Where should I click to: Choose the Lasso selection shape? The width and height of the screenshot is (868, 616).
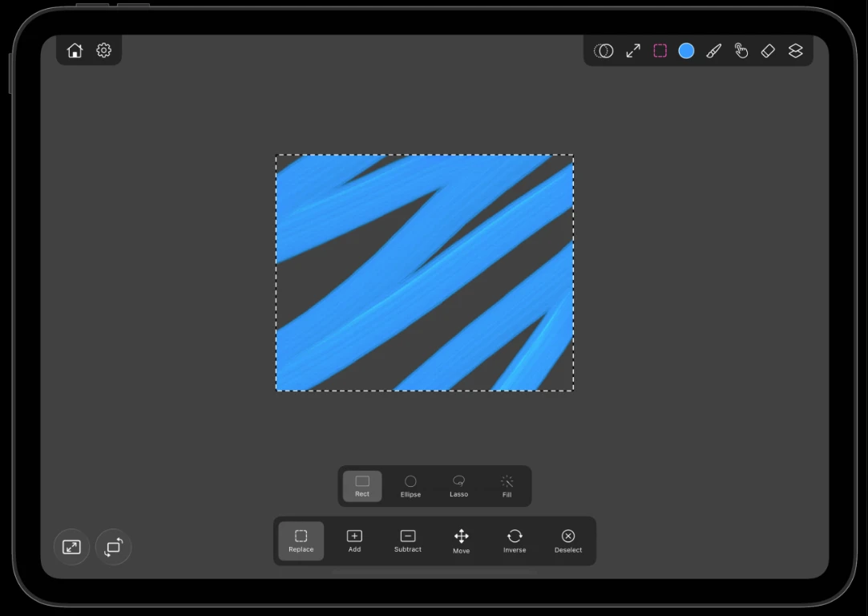458,486
